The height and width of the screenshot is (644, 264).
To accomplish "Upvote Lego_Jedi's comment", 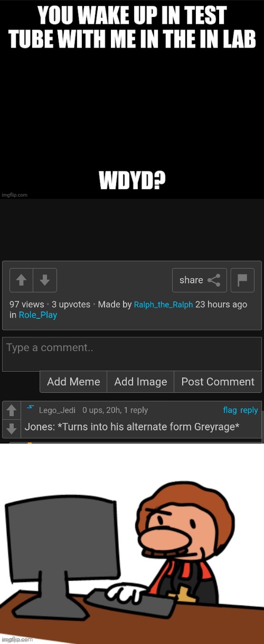I will point(12,410).
